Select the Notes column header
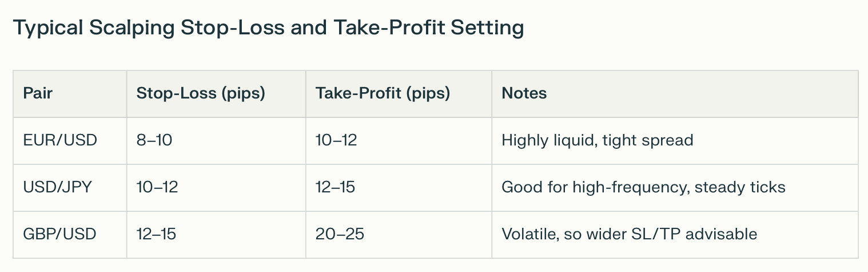 [524, 93]
